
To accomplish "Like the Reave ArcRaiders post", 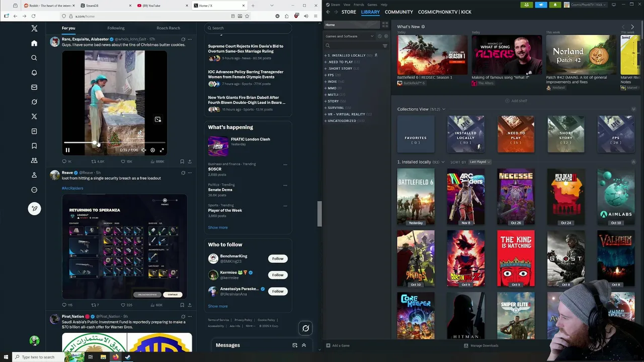I will pyautogui.click(x=126, y=305).
